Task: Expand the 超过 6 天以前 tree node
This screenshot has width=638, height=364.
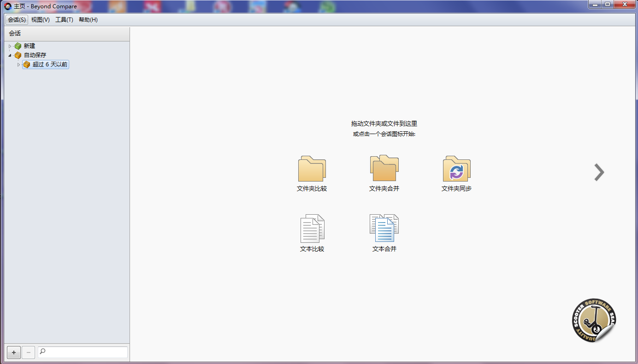Action: pyautogui.click(x=19, y=65)
